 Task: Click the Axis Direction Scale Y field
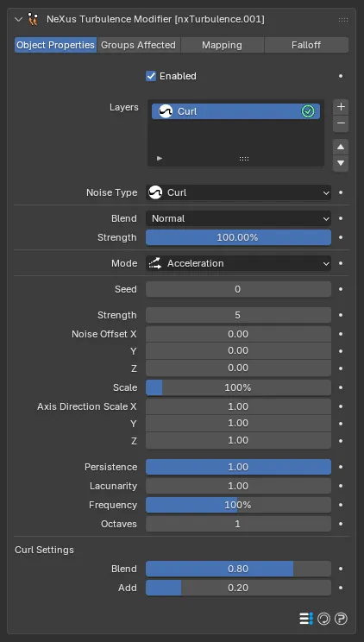click(238, 424)
